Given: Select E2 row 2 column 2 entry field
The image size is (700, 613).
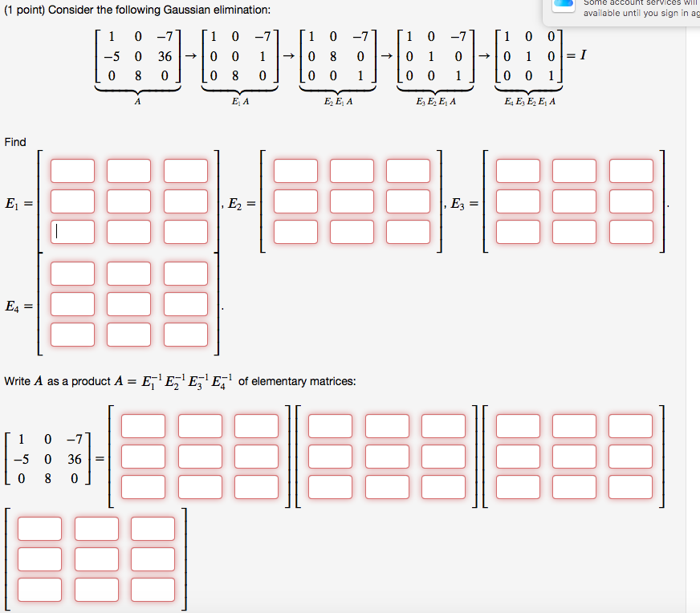Looking at the screenshot, I should pos(352,201).
